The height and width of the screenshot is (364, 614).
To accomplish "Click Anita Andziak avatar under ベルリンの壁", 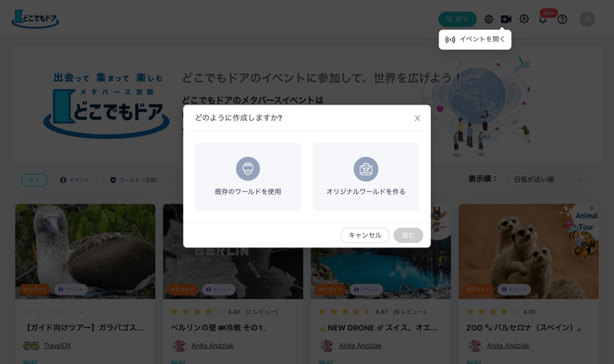I will (179, 346).
